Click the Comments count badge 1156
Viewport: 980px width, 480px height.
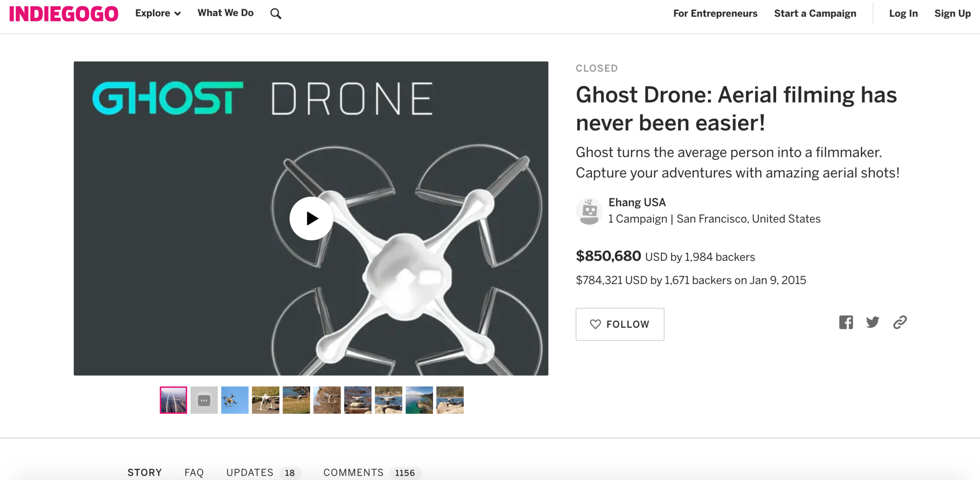(405, 473)
